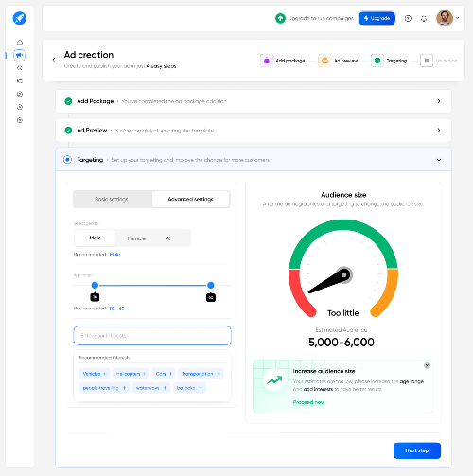The height and width of the screenshot is (476, 473).
Task: Click the Launch ad stepper label
Action: pos(446,61)
